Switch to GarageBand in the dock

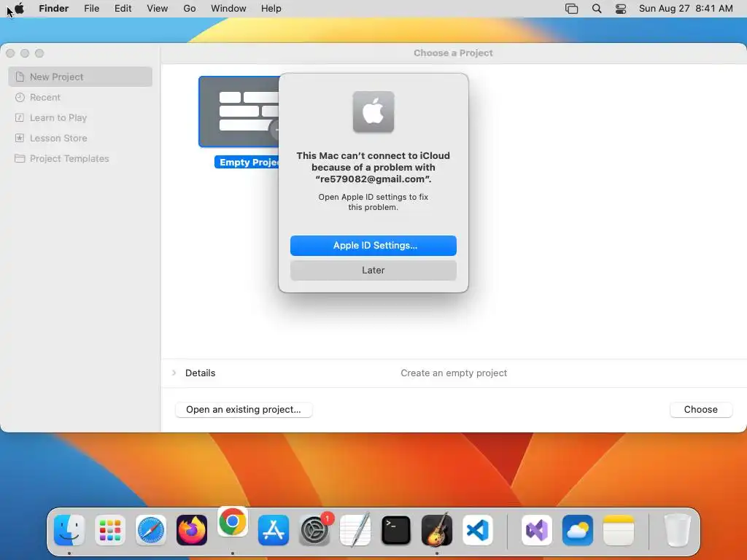tap(437, 530)
